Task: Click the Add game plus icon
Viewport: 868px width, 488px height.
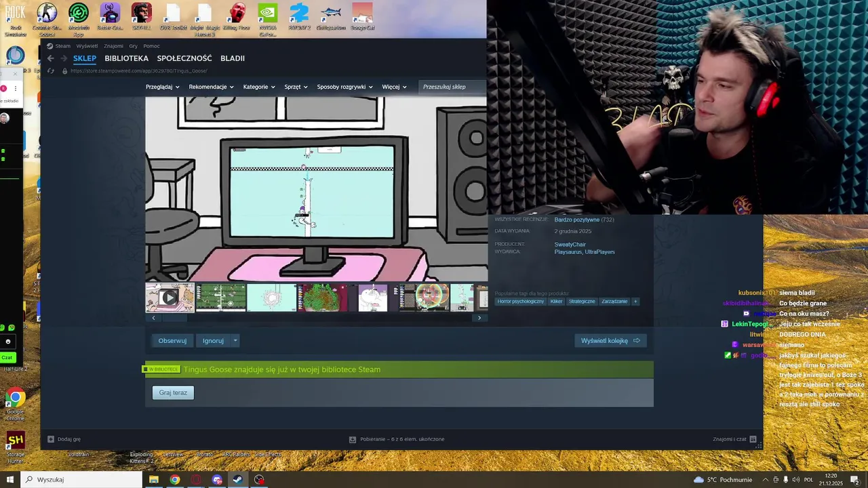Action: coord(51,439)
